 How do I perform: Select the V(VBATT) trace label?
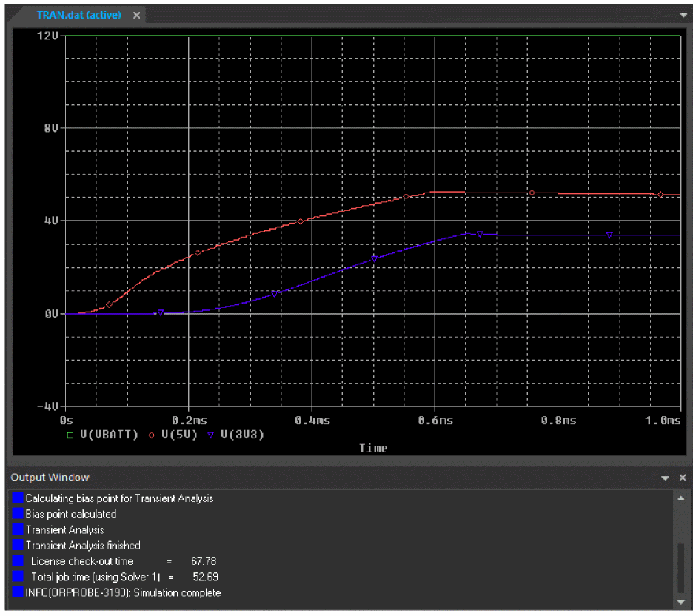(x=109, y=435)
